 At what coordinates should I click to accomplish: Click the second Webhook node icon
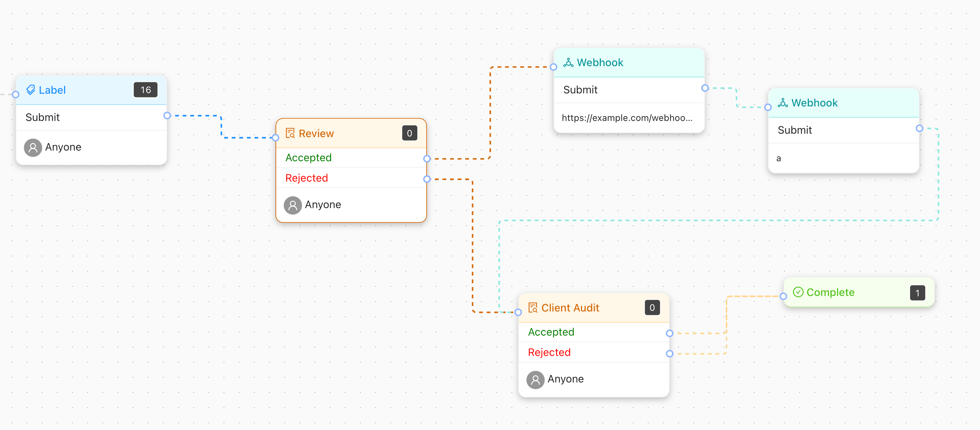coord(783,103)
